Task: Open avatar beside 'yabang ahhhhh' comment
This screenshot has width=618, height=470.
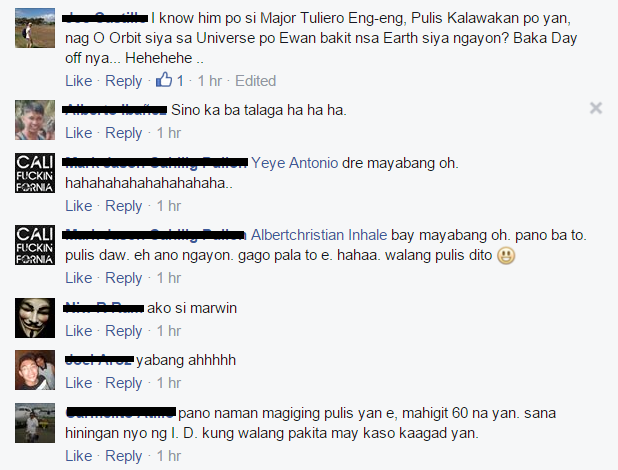Action: coord(35,370)
